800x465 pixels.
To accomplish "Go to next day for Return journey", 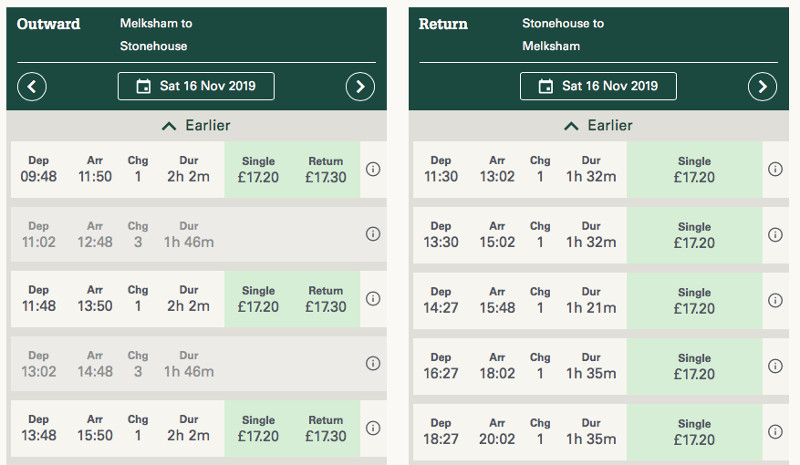I will (762, 86).
